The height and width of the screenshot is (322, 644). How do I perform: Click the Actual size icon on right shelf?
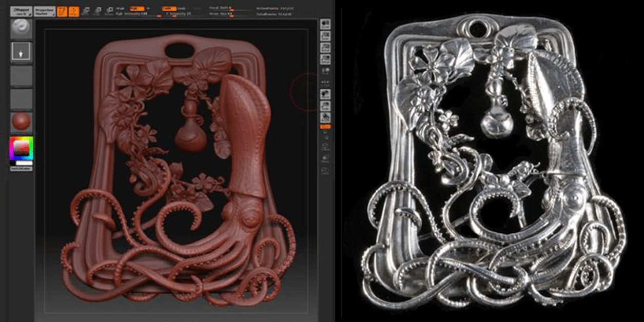(x=325, y=48)
